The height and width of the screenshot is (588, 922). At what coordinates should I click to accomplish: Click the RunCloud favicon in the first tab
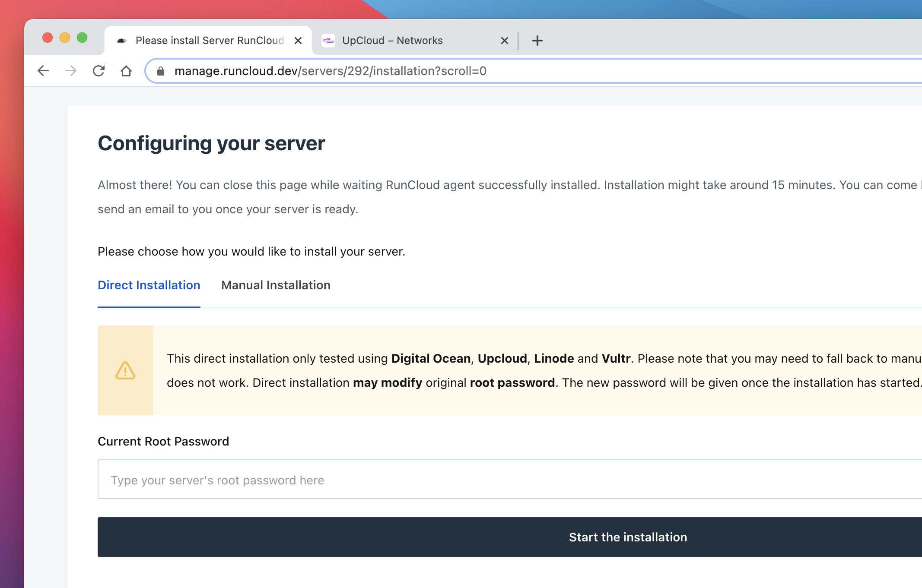coord(122,41)
